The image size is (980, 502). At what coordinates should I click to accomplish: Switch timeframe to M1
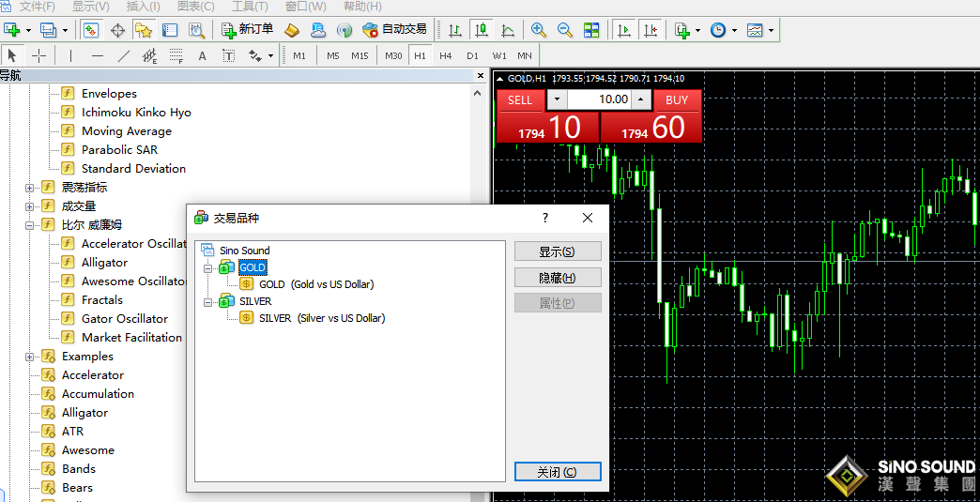click(299, 55)
